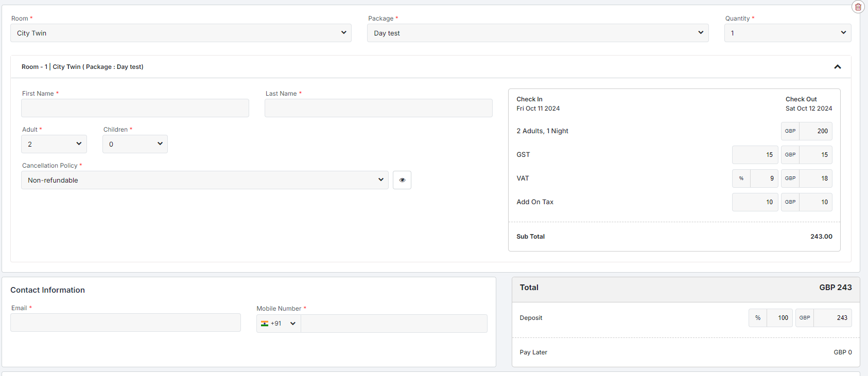This screenshot has width=868, height=376.
Task: Open the Package dropdown showing Day test
Action: 537,33
